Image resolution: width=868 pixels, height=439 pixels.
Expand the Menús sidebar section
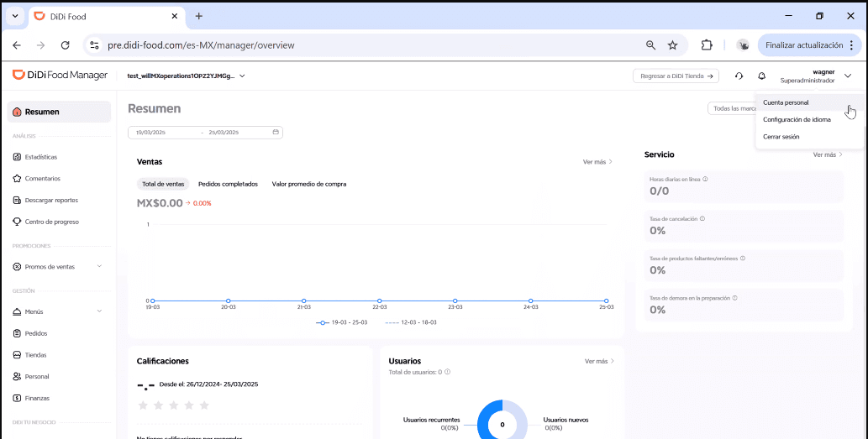99,311
